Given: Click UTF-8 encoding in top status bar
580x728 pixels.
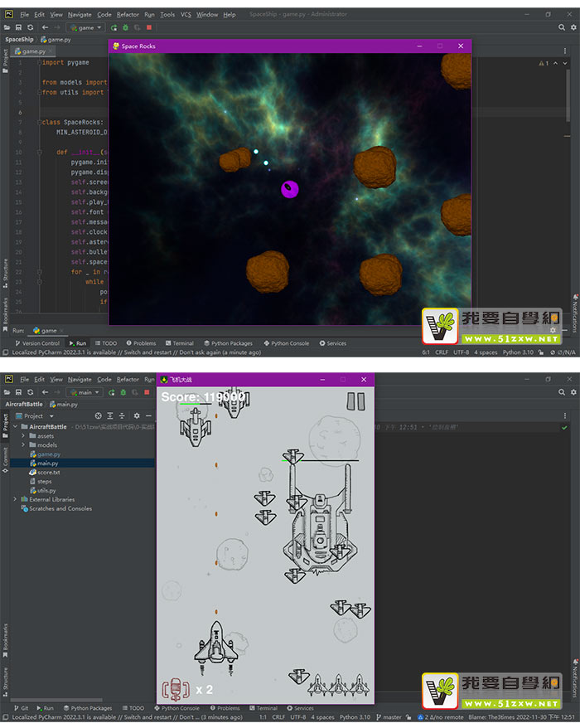Looking at the screenshot, I should [461, 352].
